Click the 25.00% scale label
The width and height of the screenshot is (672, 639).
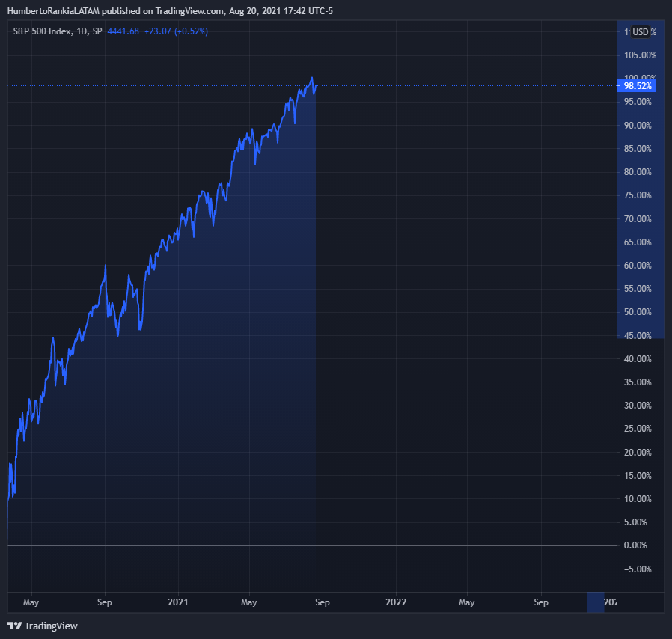click(x=638, y=428)
